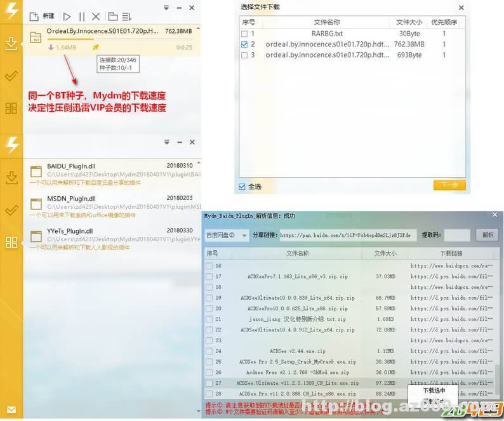
Task: Click the scroll-down arrow at the plugin list bottom
Action: [x=199, y=411]
